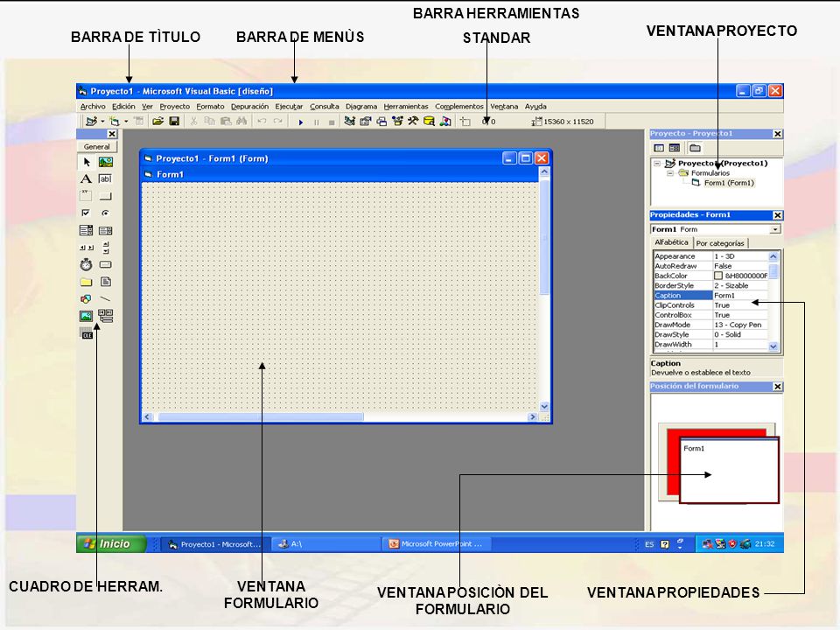Collapse the Formularios folder node
Screen dimensions: 840x630
(x=669, y=173)
